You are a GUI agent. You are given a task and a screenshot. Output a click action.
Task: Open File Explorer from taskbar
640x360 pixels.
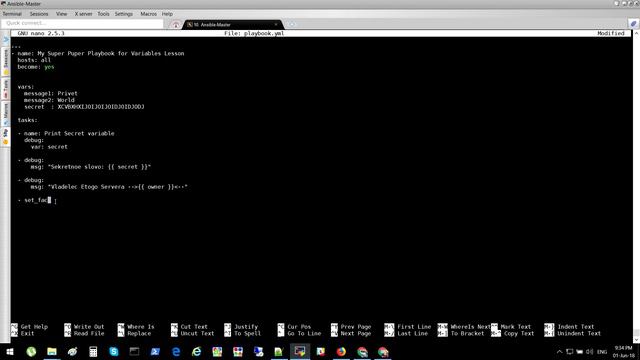click(x=52, y=352)
